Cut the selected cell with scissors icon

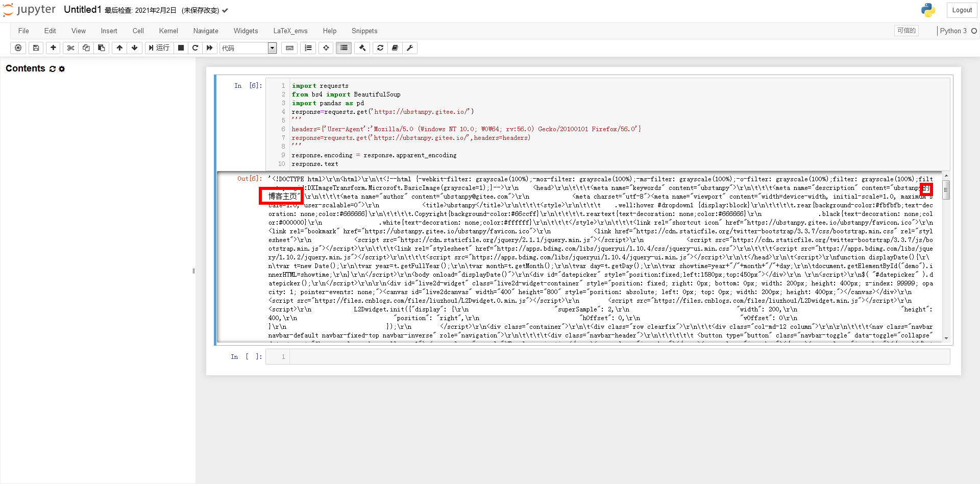point(71,48)
